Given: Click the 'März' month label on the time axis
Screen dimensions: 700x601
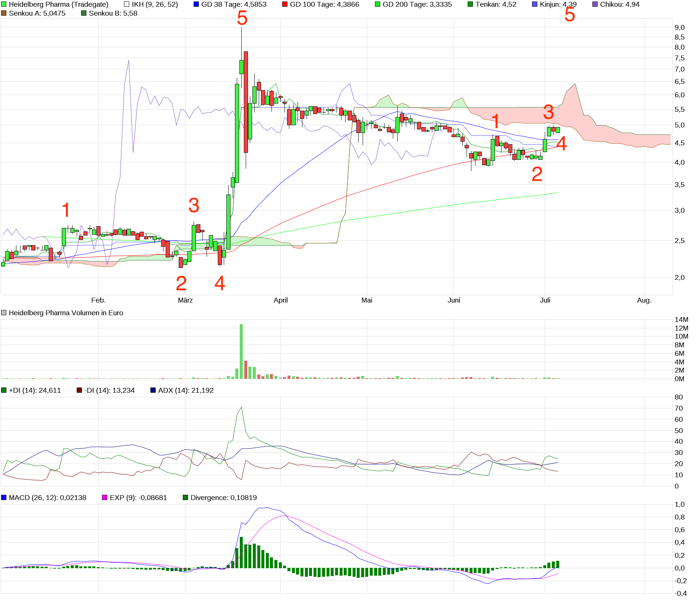Looking at the screenshot, I should [x=185, y=300].
